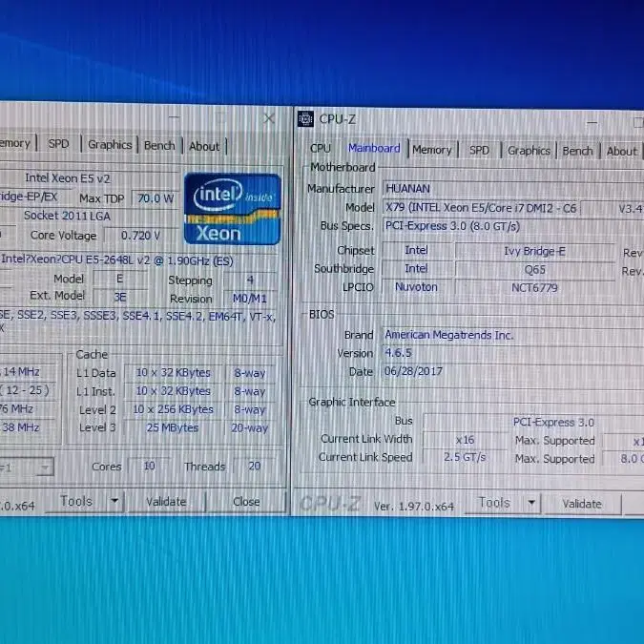This screenshot has width=644, height=644.
Task: Click the Stepping 4 value
Action: coord(249,280)
